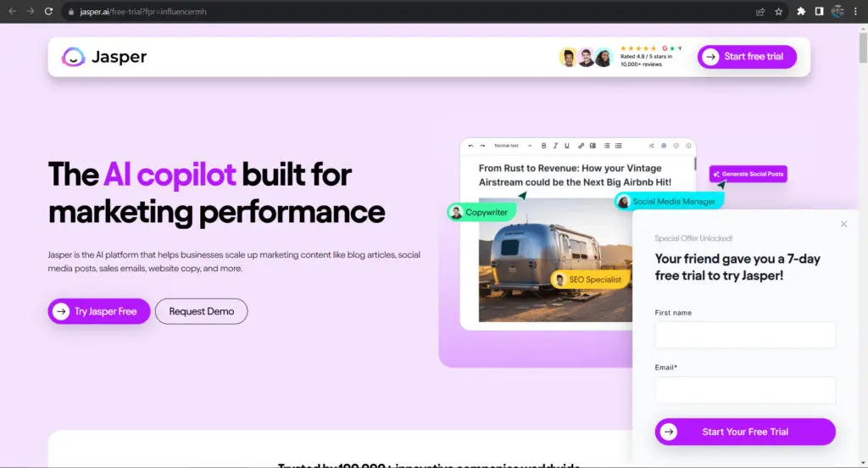The image size is (868, 468).
Task: Click the jasper.ai address bar URL
Action: pyautogui.click(x=142, y=12)
